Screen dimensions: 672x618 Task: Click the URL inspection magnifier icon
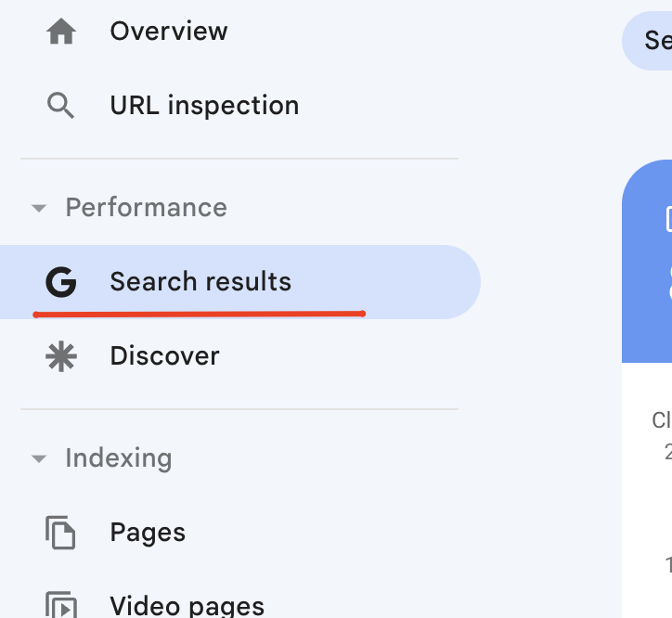pos(61,106)
